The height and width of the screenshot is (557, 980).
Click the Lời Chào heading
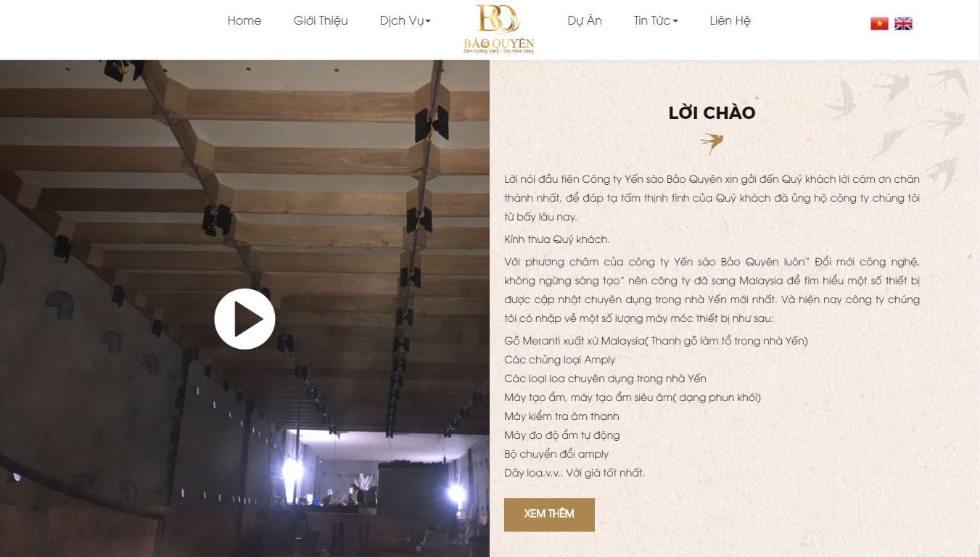(712, 112)
